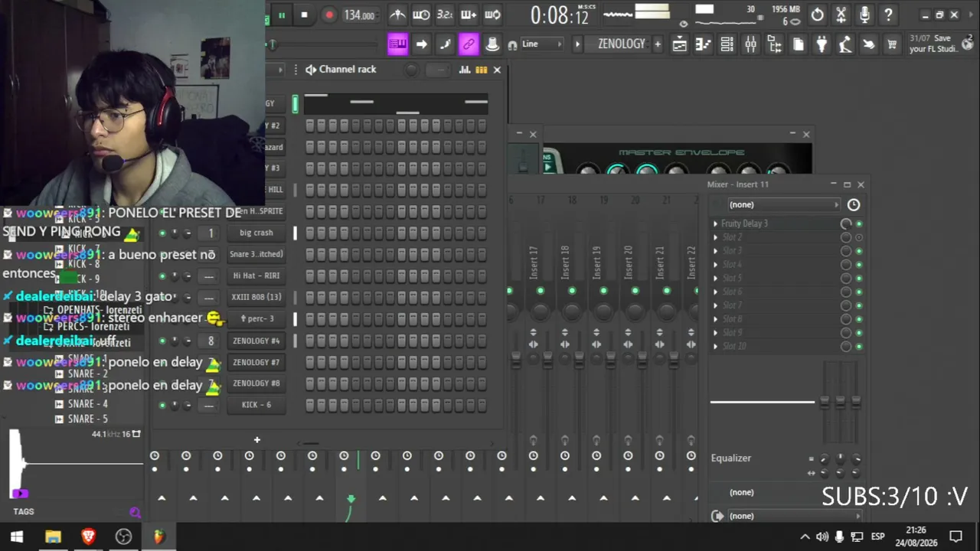Image resolution: width=980 pixels, height=551 pixels.
Task: Toggle the channel rack step/piano view icon
Action: click(x=481, y=70)
